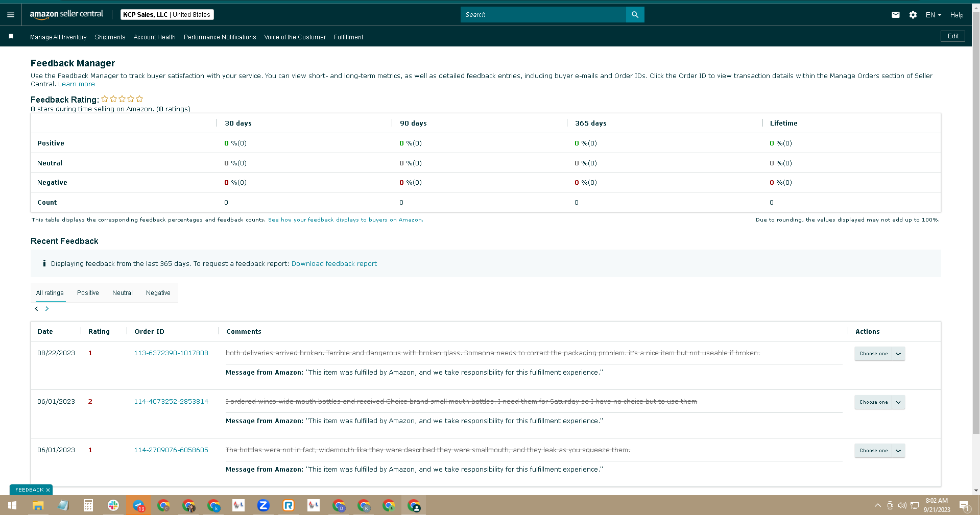Show hidden system tray icons
The image size is (980, 515).
(877, 505)
